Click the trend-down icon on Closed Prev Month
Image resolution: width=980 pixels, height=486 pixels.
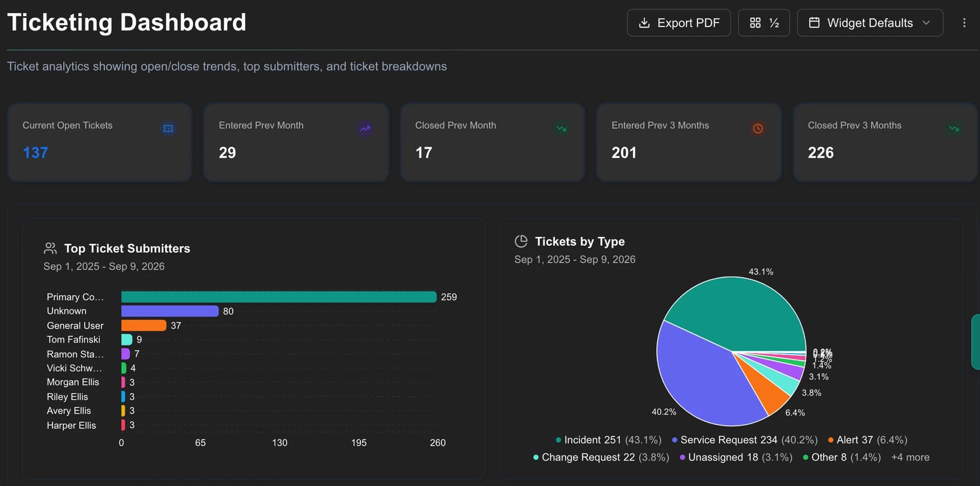[561, 129]
